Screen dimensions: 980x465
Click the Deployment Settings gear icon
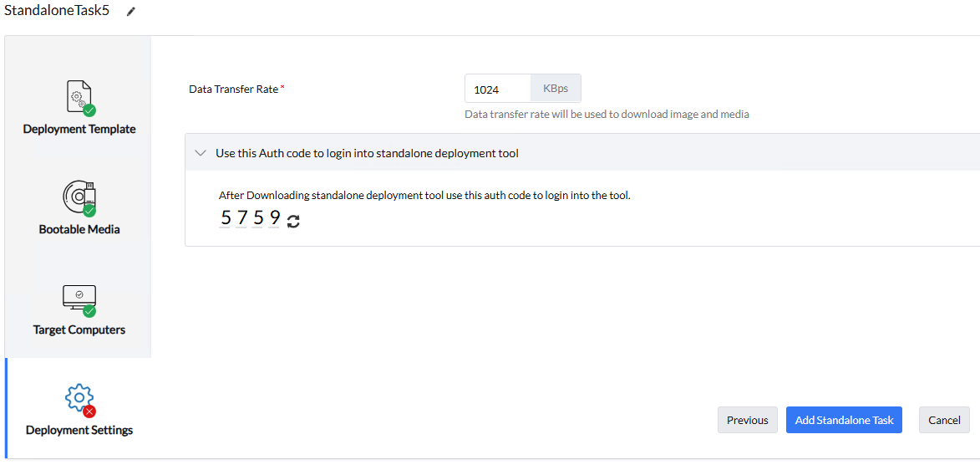[78, 397]
